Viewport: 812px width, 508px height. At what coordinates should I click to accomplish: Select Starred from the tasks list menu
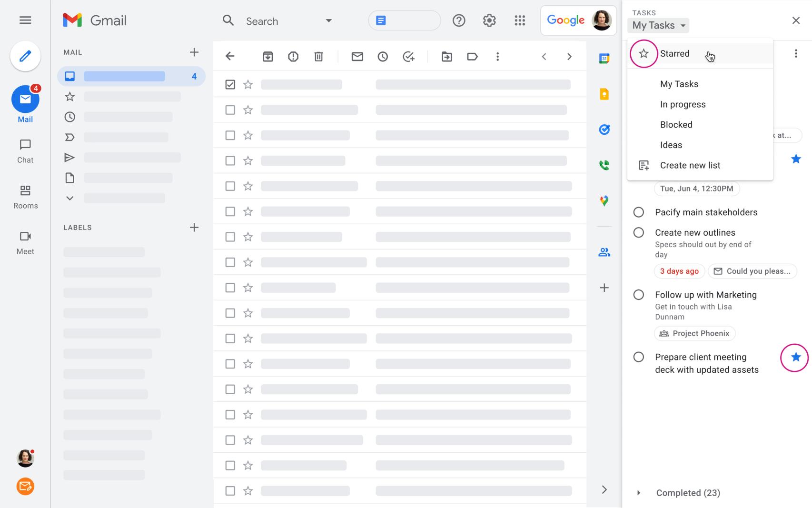pyautogui.click(x=674, y=53)
